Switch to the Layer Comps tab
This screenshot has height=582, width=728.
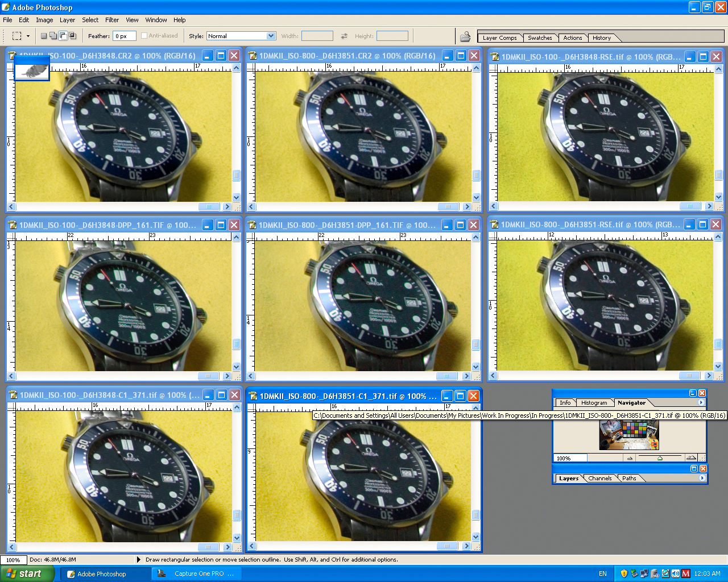(499, 38)
